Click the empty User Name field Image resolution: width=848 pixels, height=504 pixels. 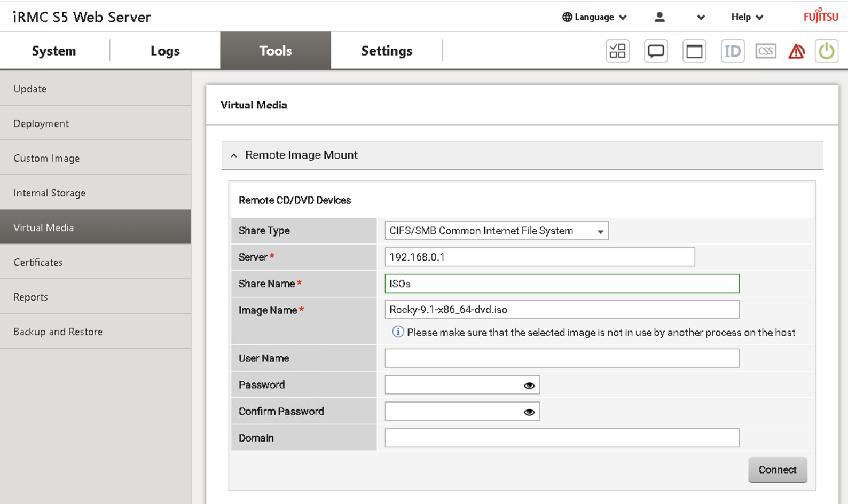click(562, 358)
